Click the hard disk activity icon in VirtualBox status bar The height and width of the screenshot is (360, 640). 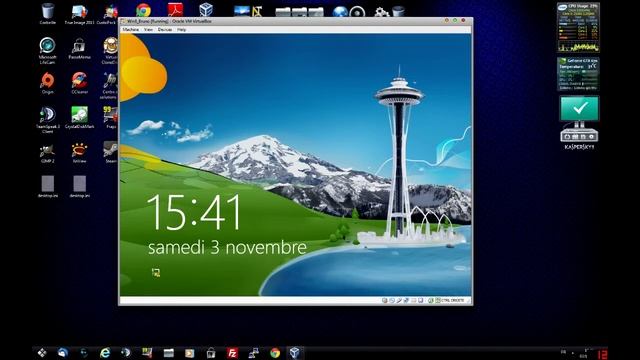(x=384, y=300)
